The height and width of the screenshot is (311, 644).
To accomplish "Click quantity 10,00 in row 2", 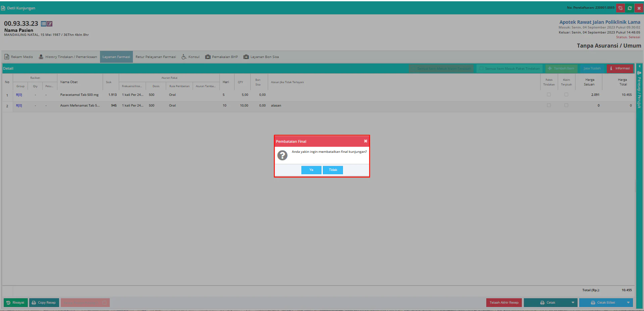I will [244, 106].
